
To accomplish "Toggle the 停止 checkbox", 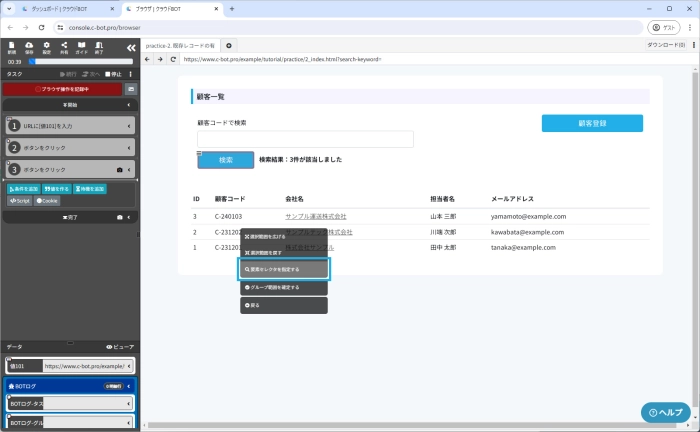I will 107,73.
